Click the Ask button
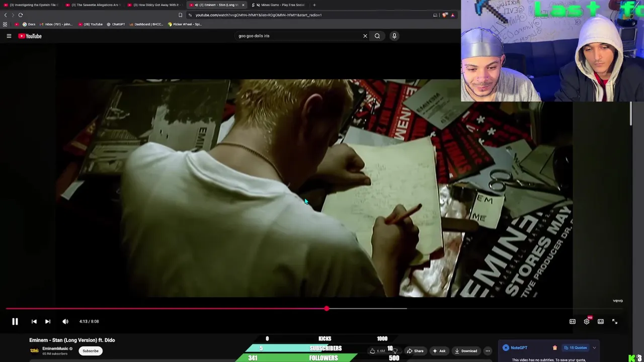The height and width of the screenshot is (362, 644). (439, 351)
